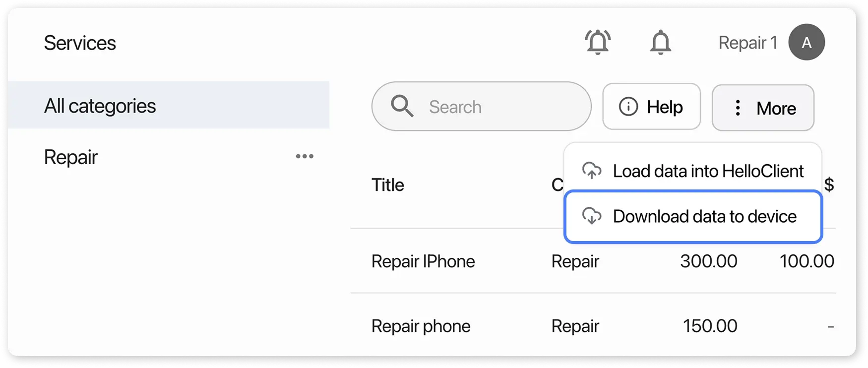
Task: Click the cloud download icon in the menu
Action: point(591,217)
